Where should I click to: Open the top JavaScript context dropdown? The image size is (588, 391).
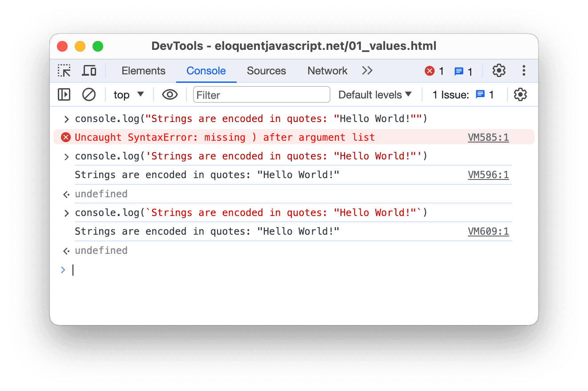pos(129,95)
